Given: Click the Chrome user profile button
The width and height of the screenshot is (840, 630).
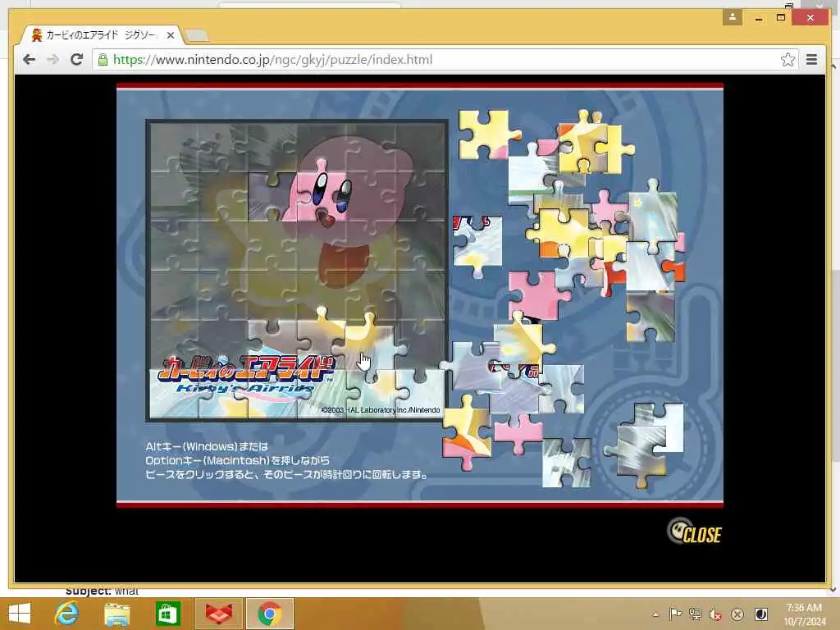Looking at the screenshot, I should coord(732,18).
